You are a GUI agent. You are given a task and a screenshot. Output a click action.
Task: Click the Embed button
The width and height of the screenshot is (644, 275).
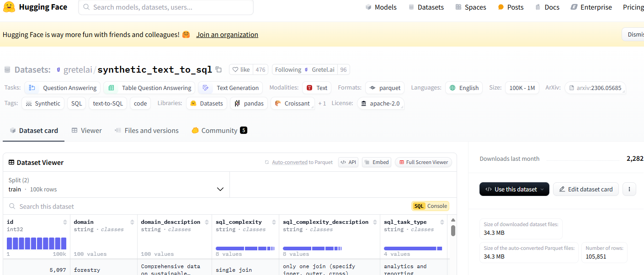click(x=377, y=162)
